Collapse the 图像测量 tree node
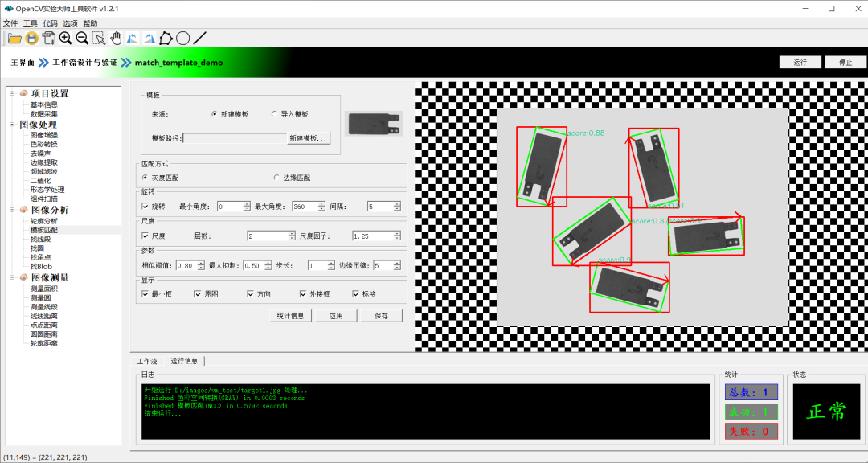Viewport: 868px width, 463px height. 12,277
